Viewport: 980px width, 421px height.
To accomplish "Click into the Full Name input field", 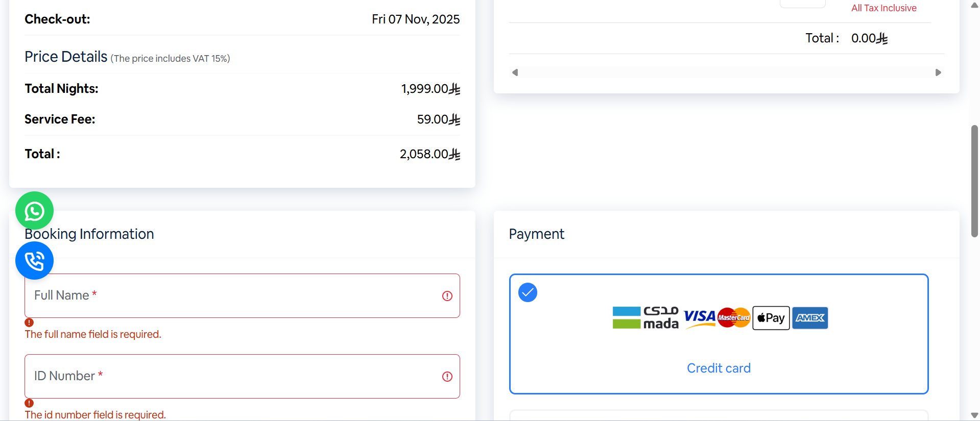I will point(242,296).
